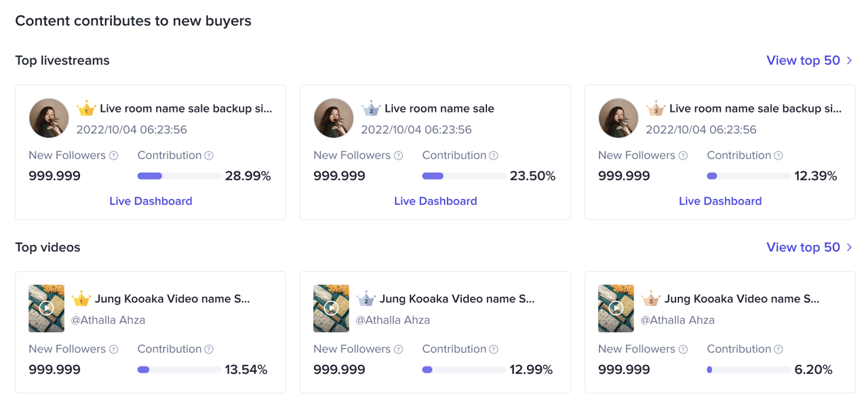The height and width of the screenshot is (412, 868).
Task: Click Contribution help icon on second livestream card
Action: point(494,155)
